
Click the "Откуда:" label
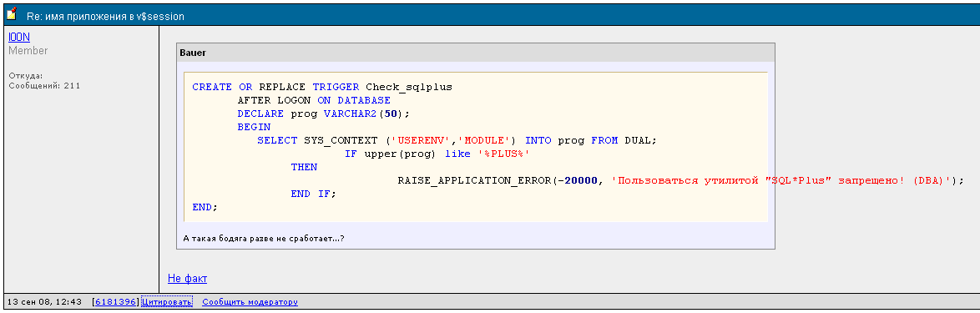[x=26, y=76]
